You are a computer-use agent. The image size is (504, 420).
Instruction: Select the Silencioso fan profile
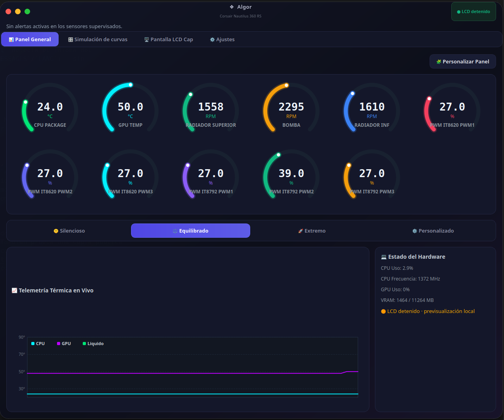(x=69, y=231)
